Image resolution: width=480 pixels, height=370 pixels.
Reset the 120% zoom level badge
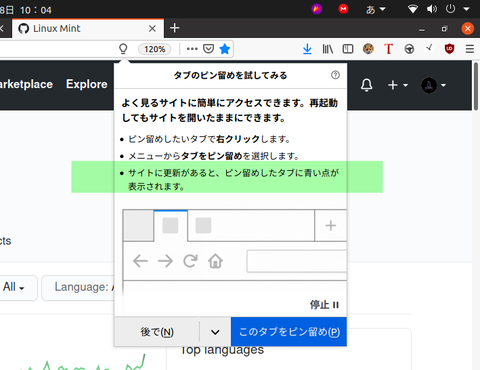[154, 49]
